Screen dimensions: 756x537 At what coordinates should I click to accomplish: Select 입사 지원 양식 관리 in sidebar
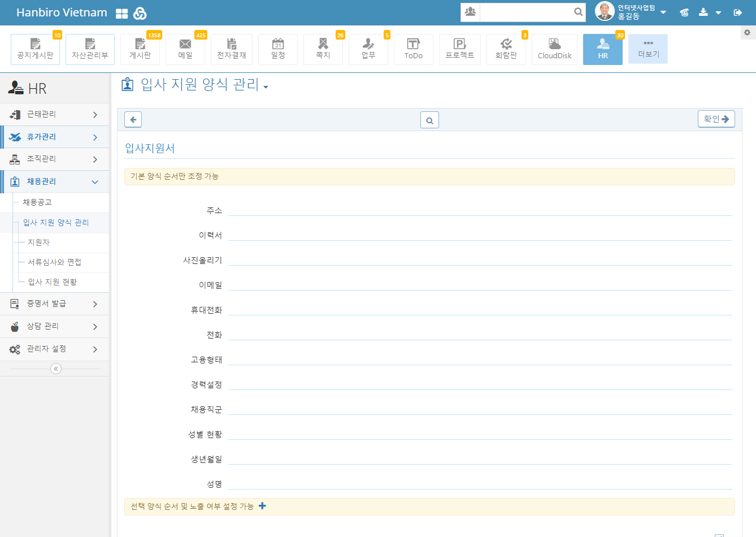click(56, 222)
